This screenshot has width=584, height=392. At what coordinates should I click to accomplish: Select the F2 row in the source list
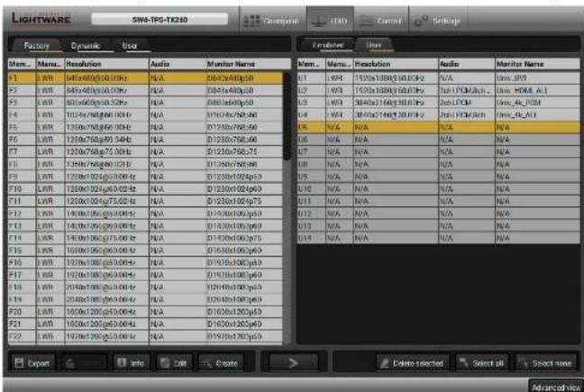coord(145,90)
